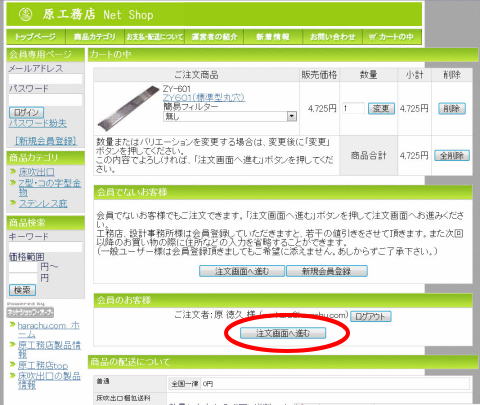Image resolution: width=480 pixels, height=405 pixels.
Task: Click the 変更 button next to quantity
Action: pyautogui.click(x=381, y=108)
